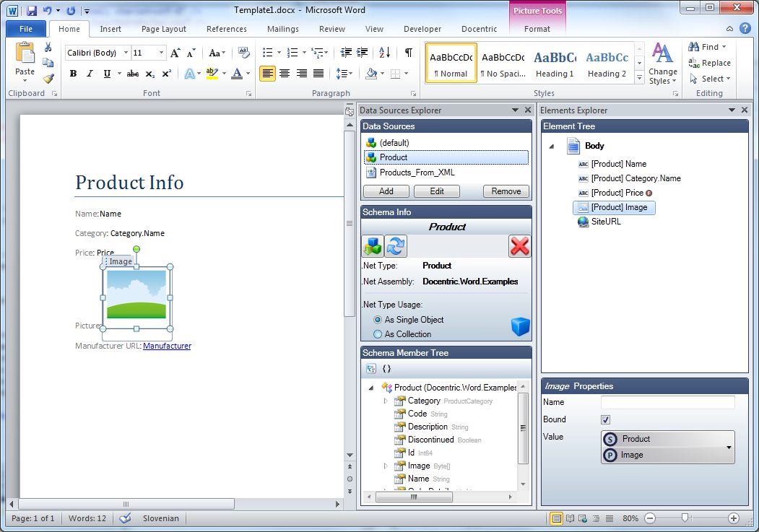The height and width of the screenshot is (532, 759).
Task: Switch to Outline view in status bar
Action: tap(596, 518)
